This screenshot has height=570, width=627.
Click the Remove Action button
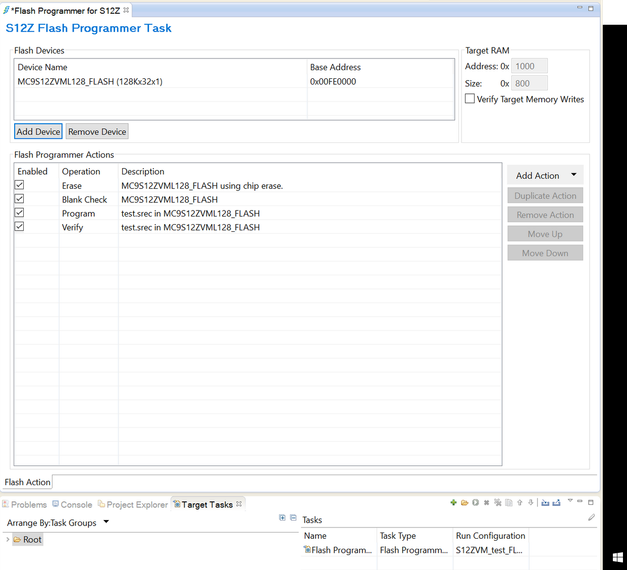[545, 215]
